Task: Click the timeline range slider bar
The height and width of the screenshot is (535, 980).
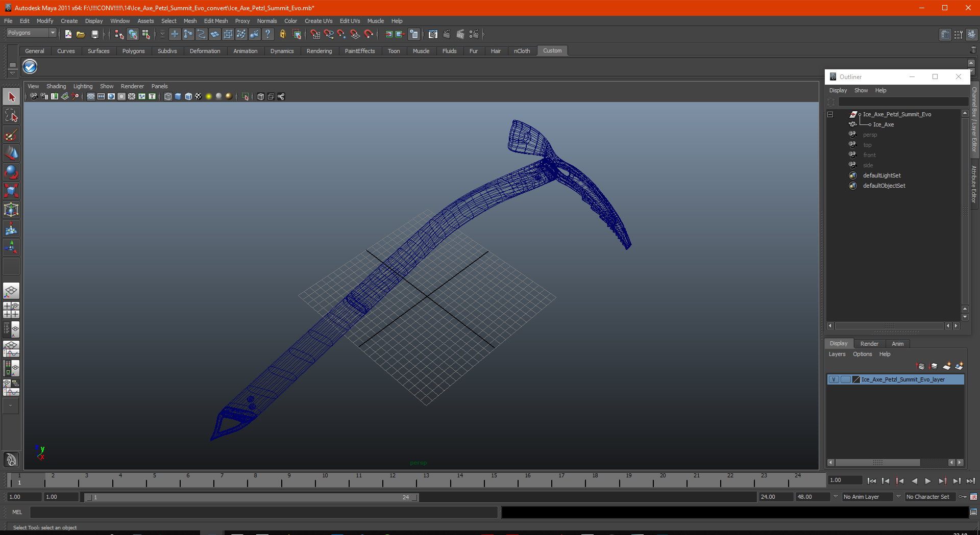Action: click(252, 497)
